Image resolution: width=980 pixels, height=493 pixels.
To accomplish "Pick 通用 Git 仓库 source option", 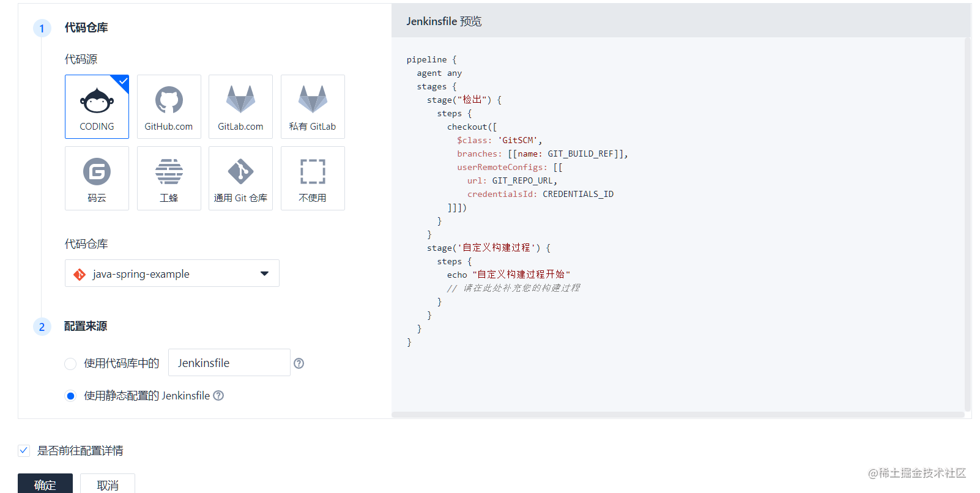I will click(x=240, y=179).
